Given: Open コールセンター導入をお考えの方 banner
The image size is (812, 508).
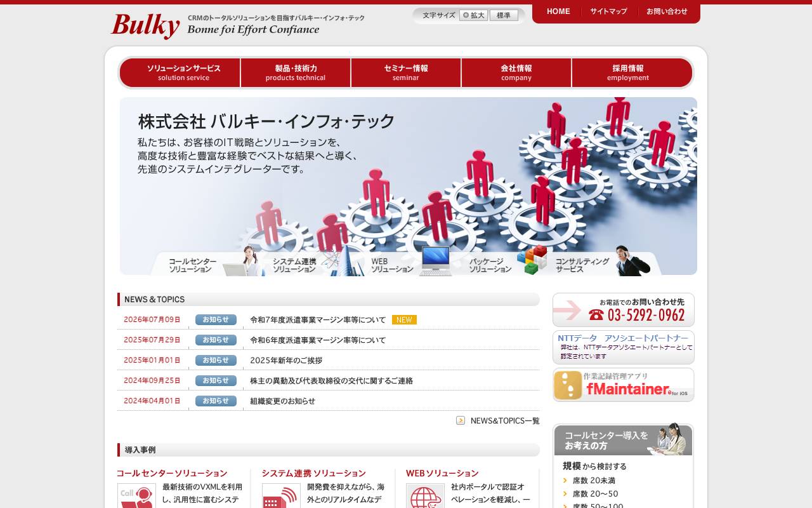Looking at the screenshot, I should (623, 439).
